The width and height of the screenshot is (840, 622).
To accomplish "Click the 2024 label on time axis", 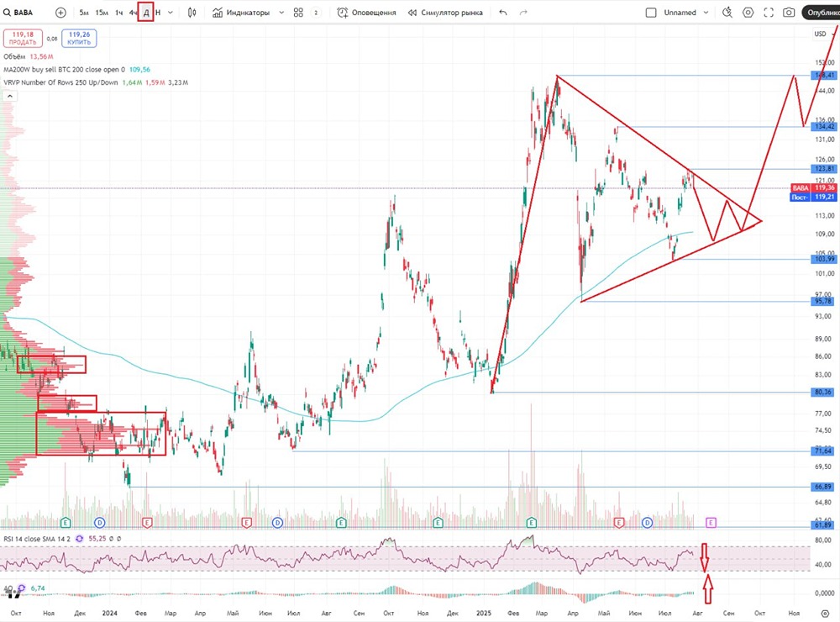I will (109, 613).
